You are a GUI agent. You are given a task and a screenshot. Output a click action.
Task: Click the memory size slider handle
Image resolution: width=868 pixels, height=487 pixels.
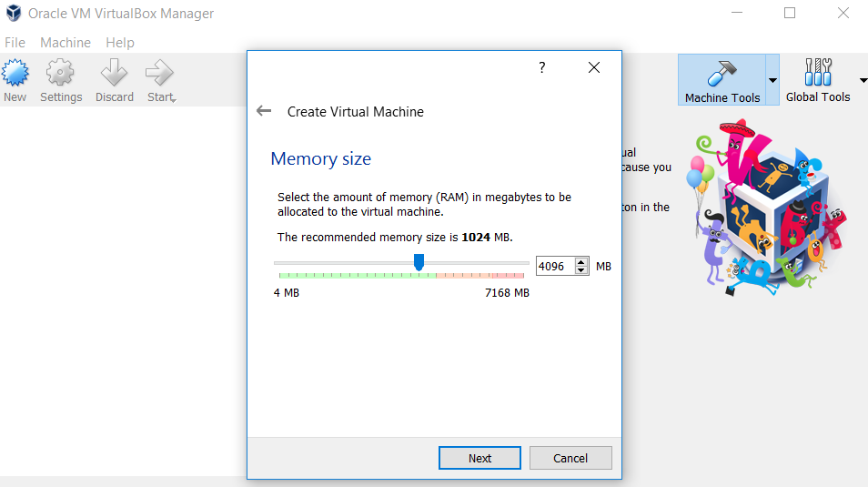tap(419, 262)
